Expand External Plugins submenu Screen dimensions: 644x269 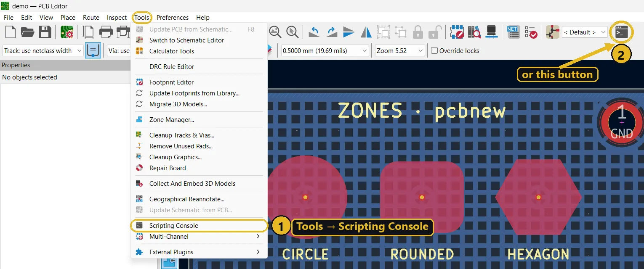(x=199, y=252)
